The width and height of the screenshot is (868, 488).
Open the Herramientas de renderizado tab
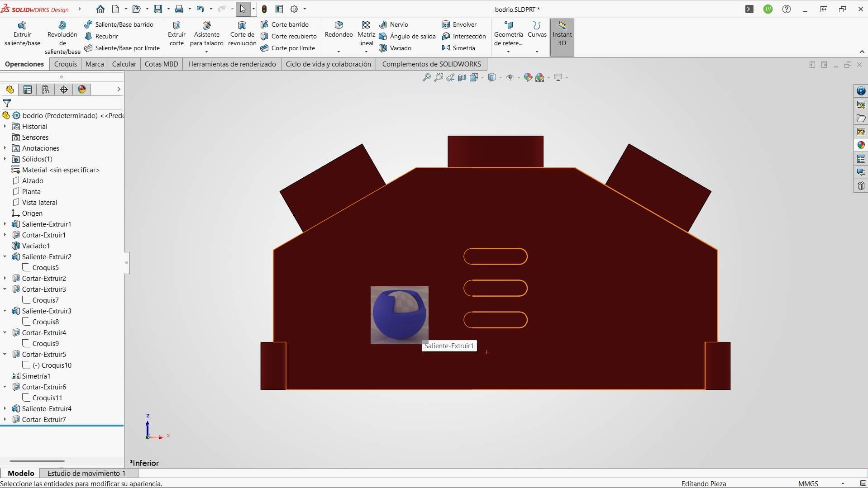coord(232,64)
